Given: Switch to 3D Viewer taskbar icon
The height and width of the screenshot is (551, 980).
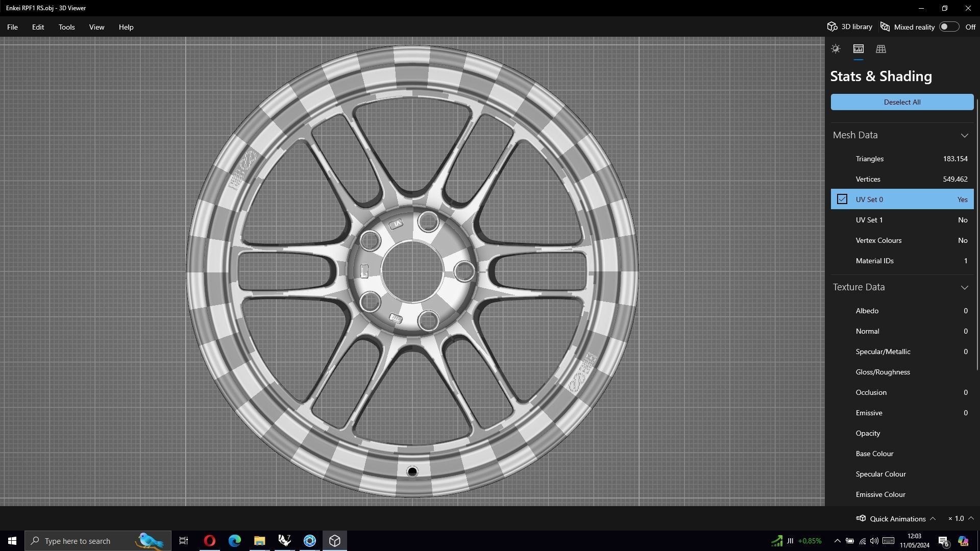Looking at the screenshot, I should 334,541.
